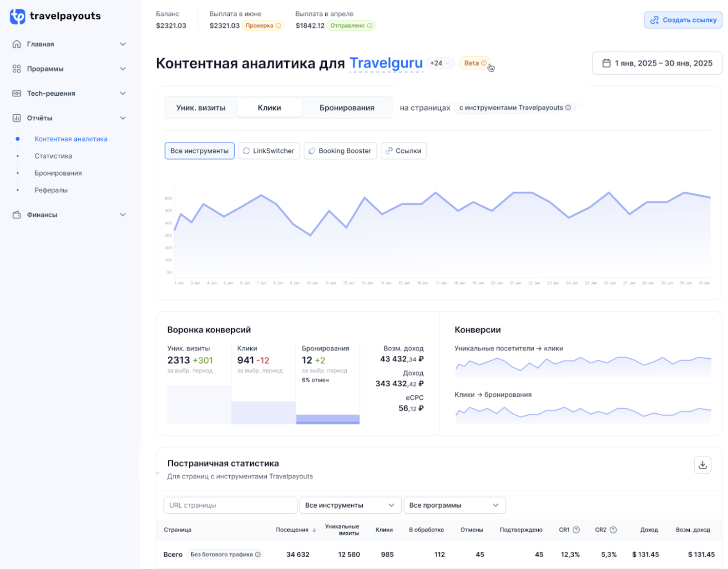Click the Баланс $2321.03 value
Image resolution: width=728 pixels, height=569 pixels.
(171, 25)
